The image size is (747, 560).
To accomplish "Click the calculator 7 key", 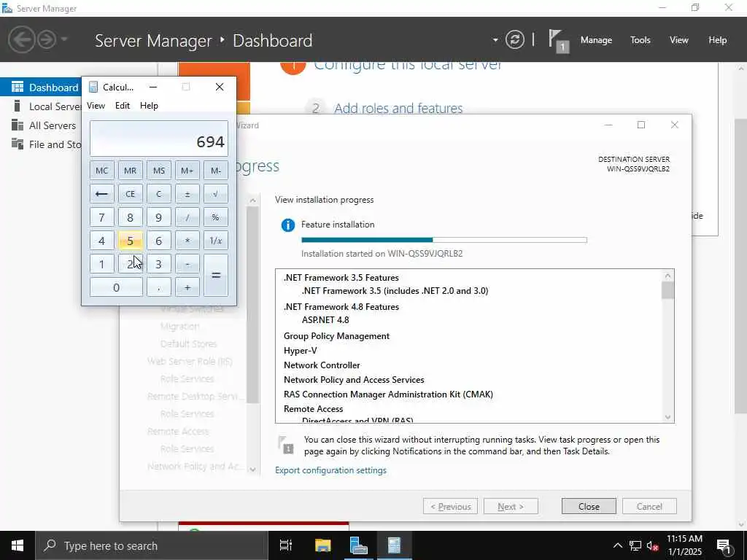I will pyautogui.click(x=101, y=217).
